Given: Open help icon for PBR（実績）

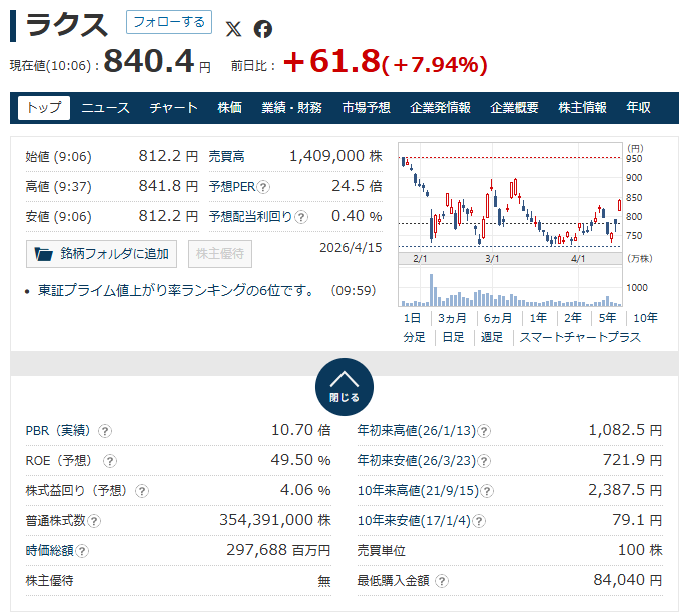Looking at the screenshot, I should click(105, 431).
